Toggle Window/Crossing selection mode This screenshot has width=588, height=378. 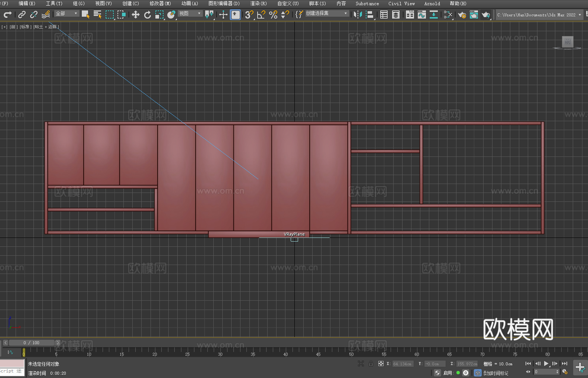[x=122, y=14]
